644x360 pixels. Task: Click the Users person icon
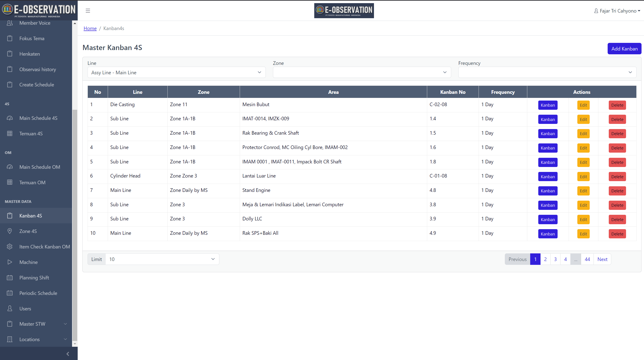(x=10, y=309)
